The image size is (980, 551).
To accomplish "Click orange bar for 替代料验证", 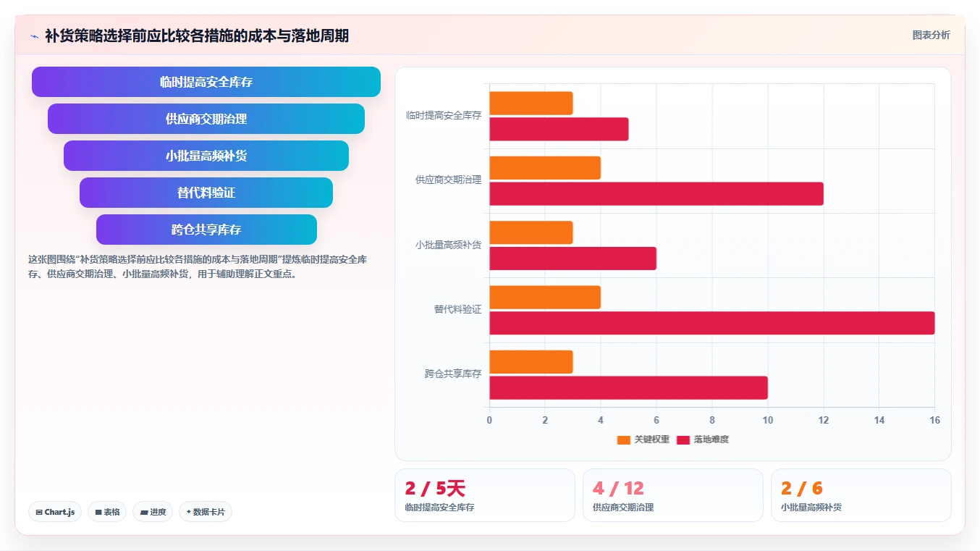I will point(545,297).
